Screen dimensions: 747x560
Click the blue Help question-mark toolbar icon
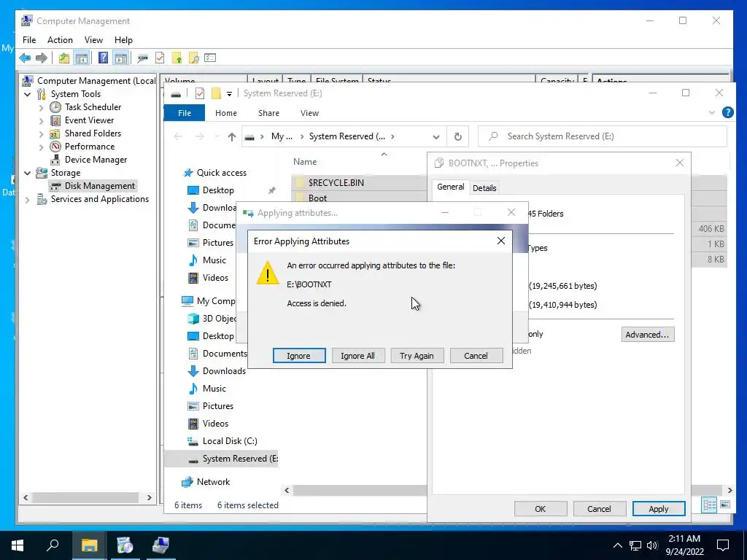point(103,58)
